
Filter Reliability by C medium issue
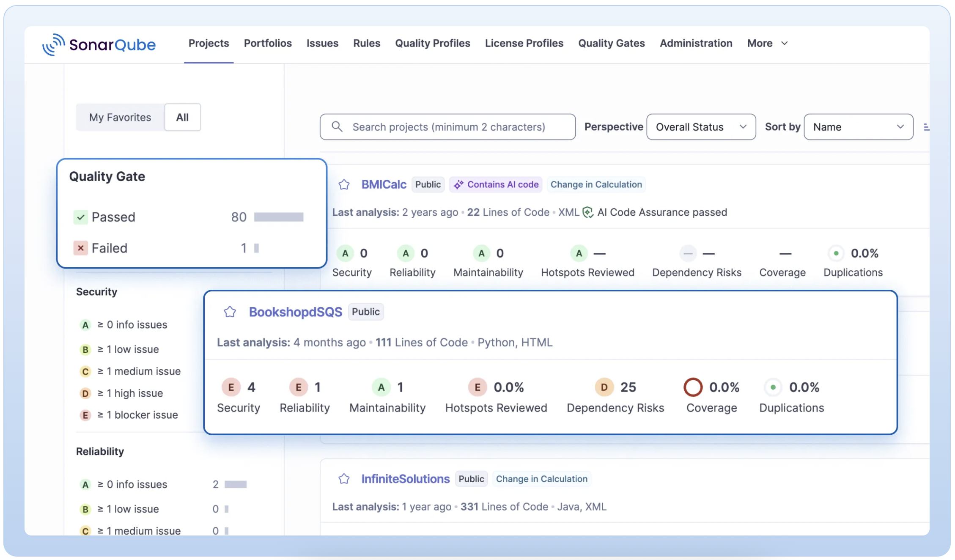click(x=154, y=530)
